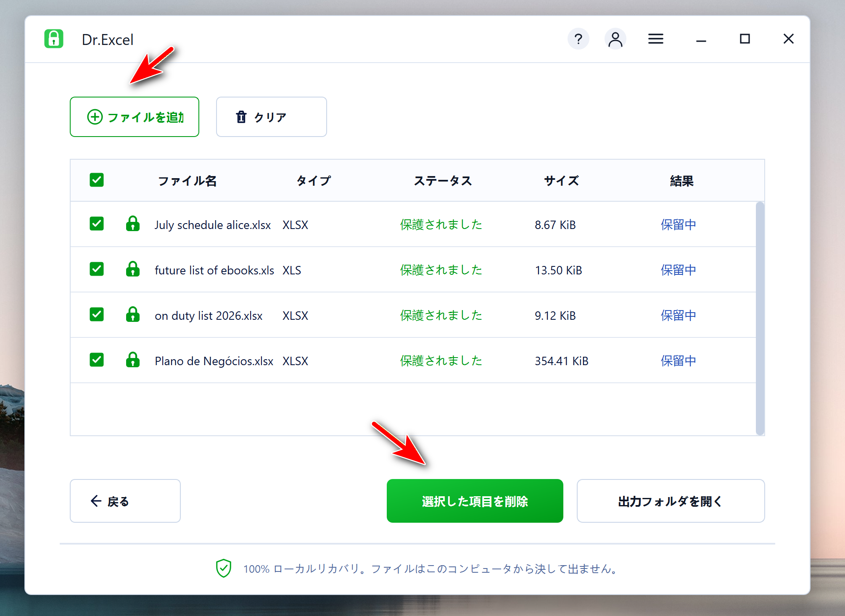Uncheck the July schedule alice.xlsx checkbox
Screen dimensions: 845x616
tap(97, 224)
